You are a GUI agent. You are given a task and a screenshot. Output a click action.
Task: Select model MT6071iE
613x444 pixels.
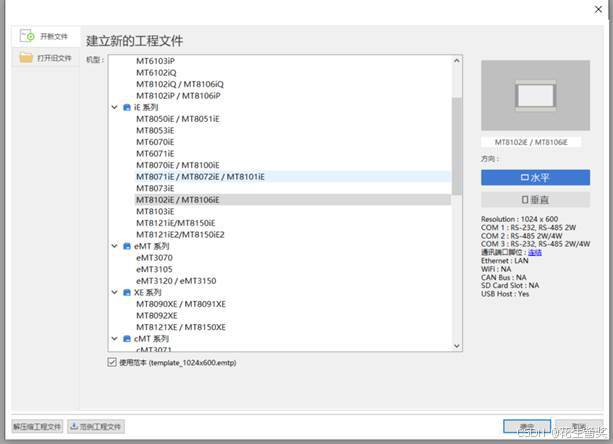click(155, 154)
